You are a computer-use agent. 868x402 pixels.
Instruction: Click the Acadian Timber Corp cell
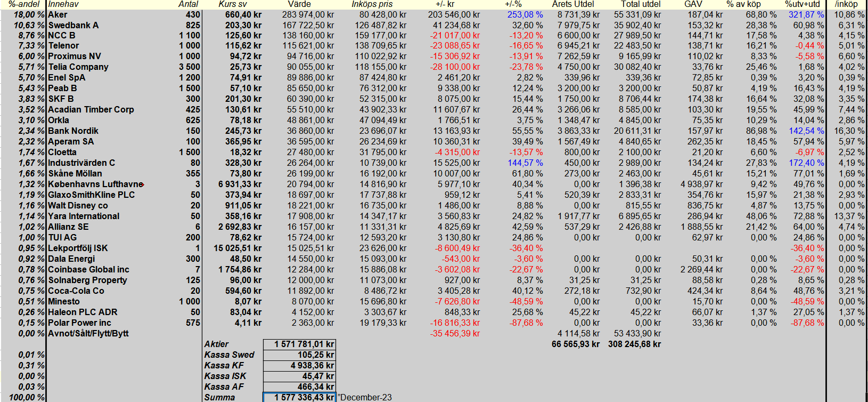[x=91, y=110]
